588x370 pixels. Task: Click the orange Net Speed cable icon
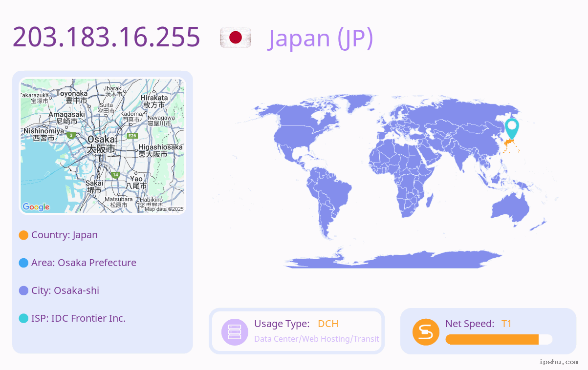(426, 332)
